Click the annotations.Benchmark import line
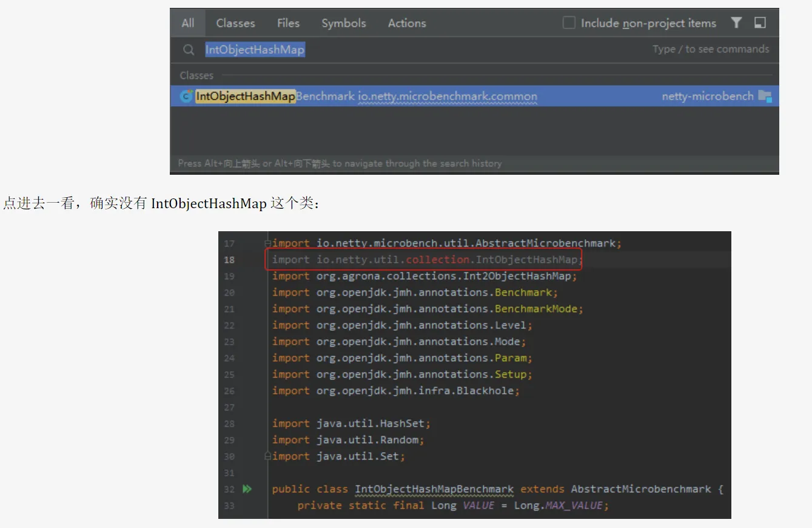 (415, 293)
